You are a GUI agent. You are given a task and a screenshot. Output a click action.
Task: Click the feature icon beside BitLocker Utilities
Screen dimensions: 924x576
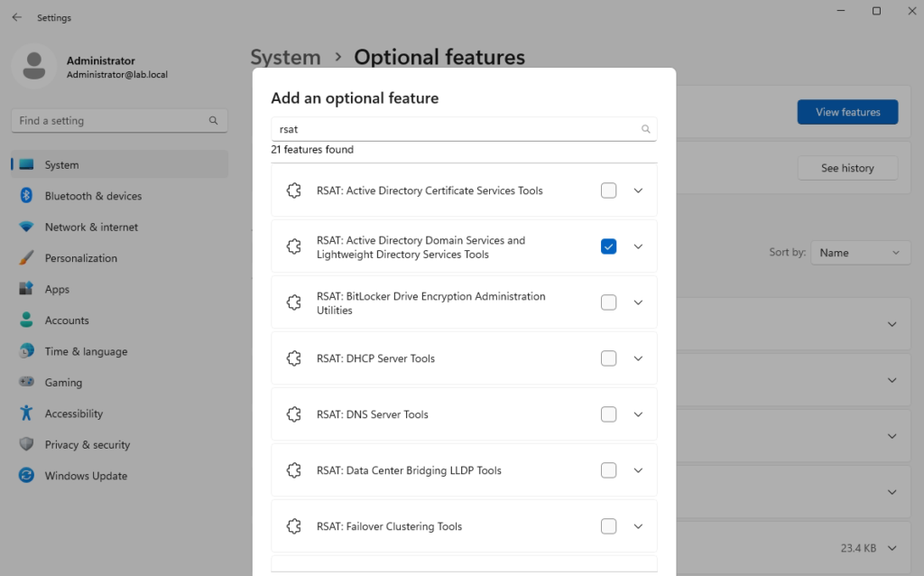pyautogui.click(x=293, y=302)
